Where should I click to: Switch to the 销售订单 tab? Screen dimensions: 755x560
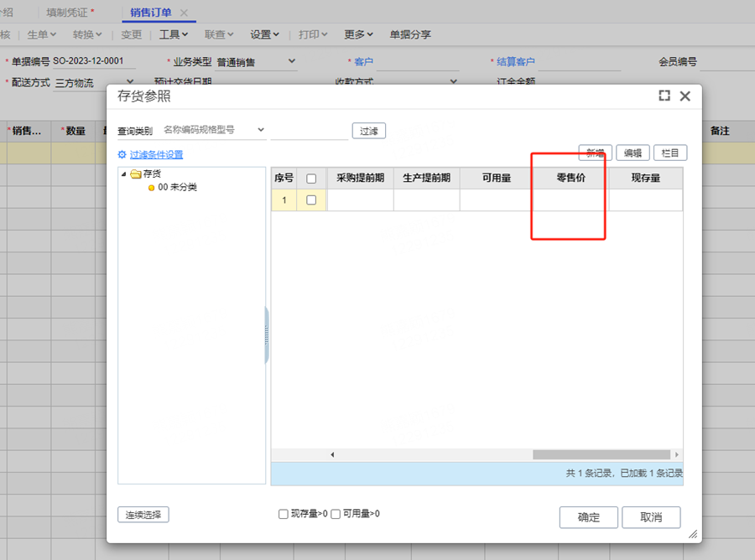coord(151,13)
